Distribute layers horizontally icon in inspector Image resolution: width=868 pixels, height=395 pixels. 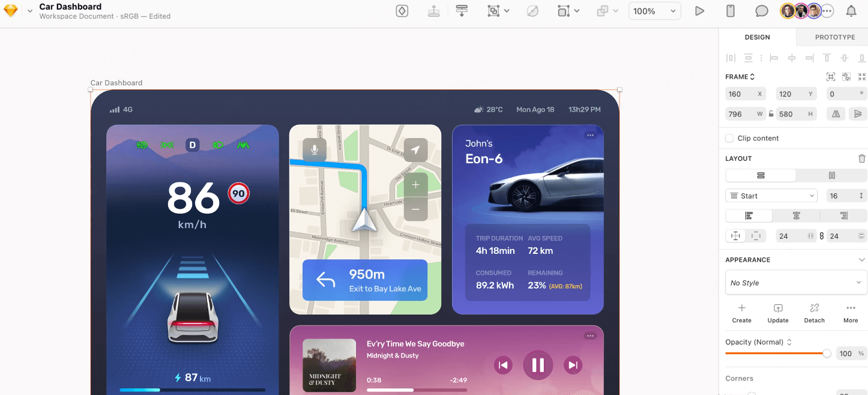(x=731, y=58)
